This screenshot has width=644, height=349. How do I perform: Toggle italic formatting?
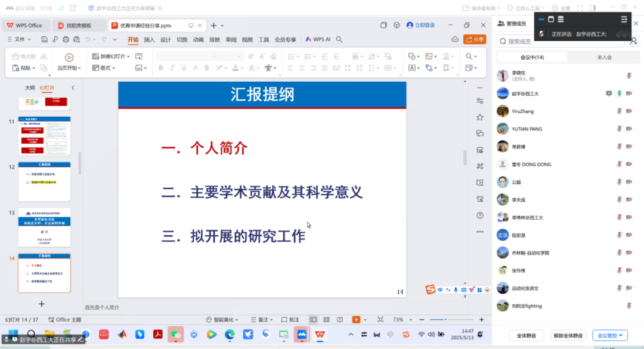(x=172, y=67)
